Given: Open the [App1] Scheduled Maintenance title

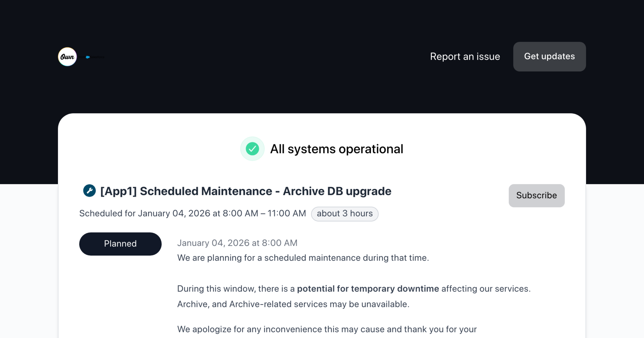Looking at the screenshot, I should pyautogui.click(x=246, y=191).
